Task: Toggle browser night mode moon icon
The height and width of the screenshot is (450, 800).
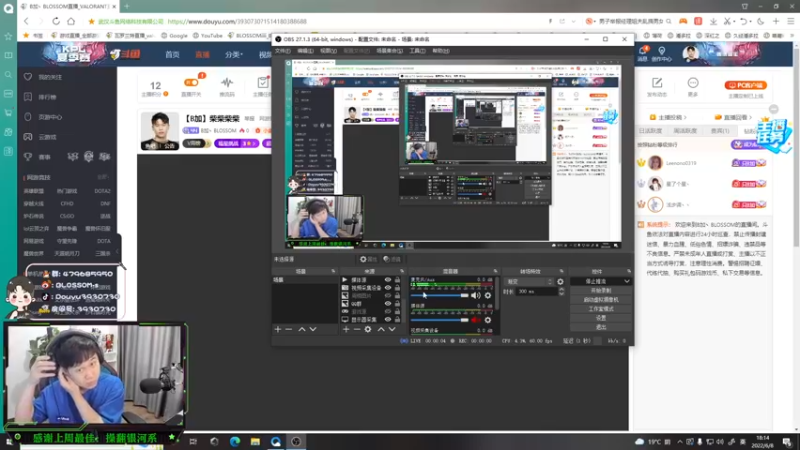Action: (x=761, y=21)
